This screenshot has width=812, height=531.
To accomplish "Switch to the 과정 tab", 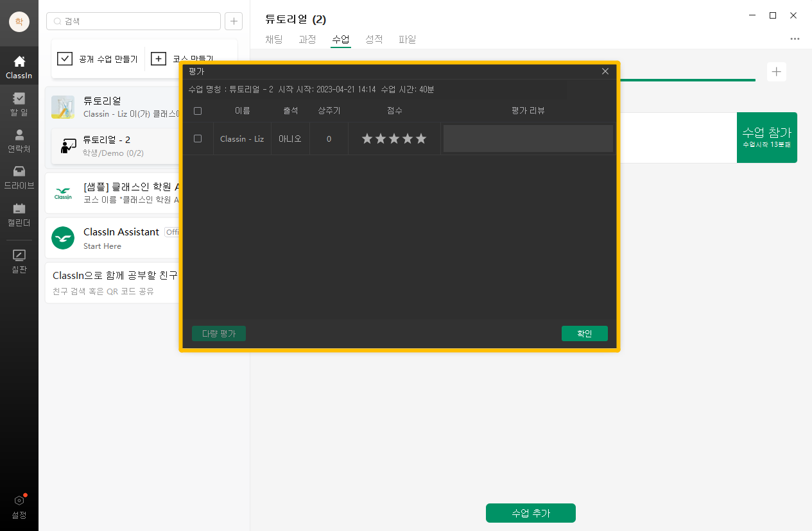I will point(307,39).
